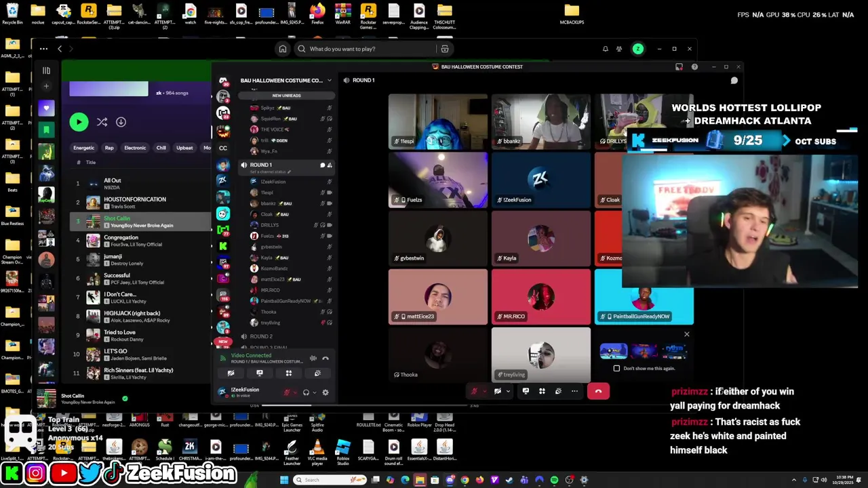Open ROUND 1 channel text chat icon
Screen dimensions: 868x488
[x=322, y=165]
